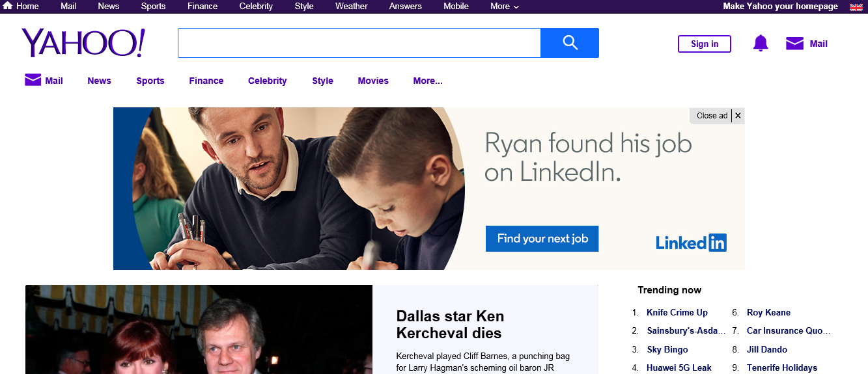The width and height of the screenshot is (868, 374).
Task: Select Style in purple navigation row
Action: [x=322, y=81]
